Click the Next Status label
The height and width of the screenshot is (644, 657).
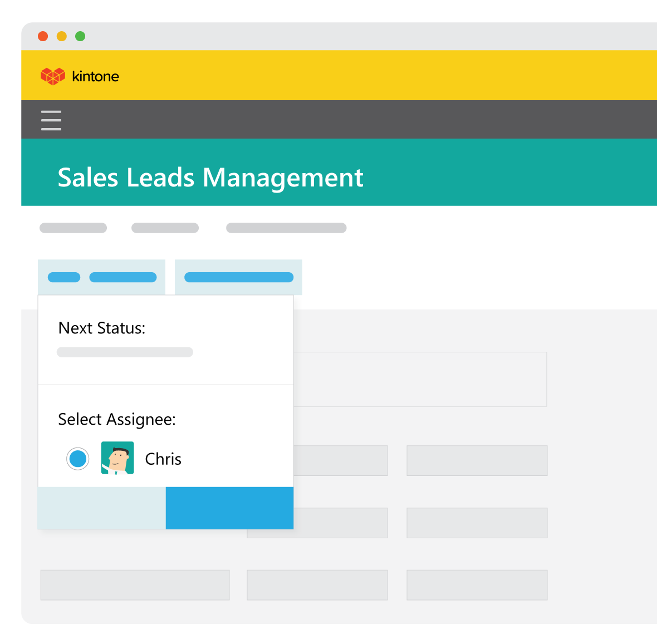pos(102,328)
